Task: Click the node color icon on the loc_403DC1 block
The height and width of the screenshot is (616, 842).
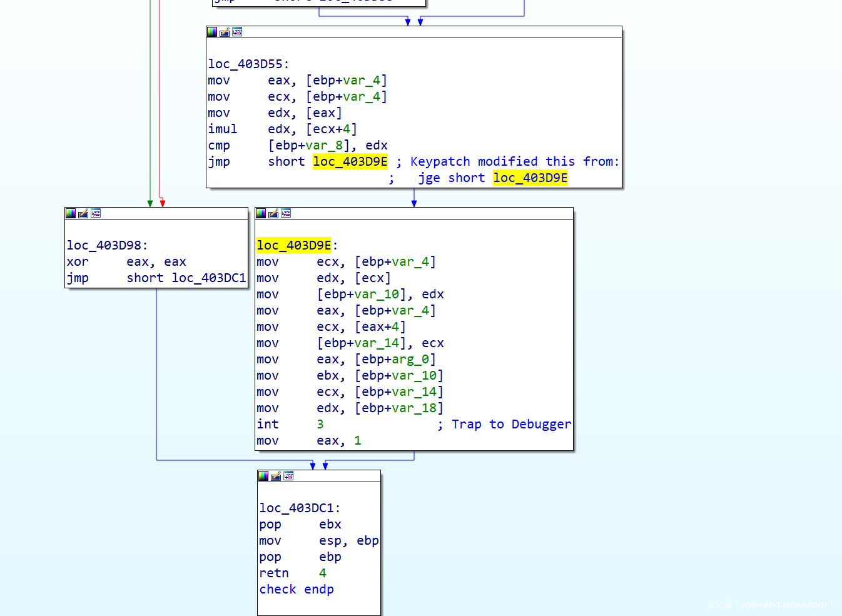Action: (x=263, y=476)
